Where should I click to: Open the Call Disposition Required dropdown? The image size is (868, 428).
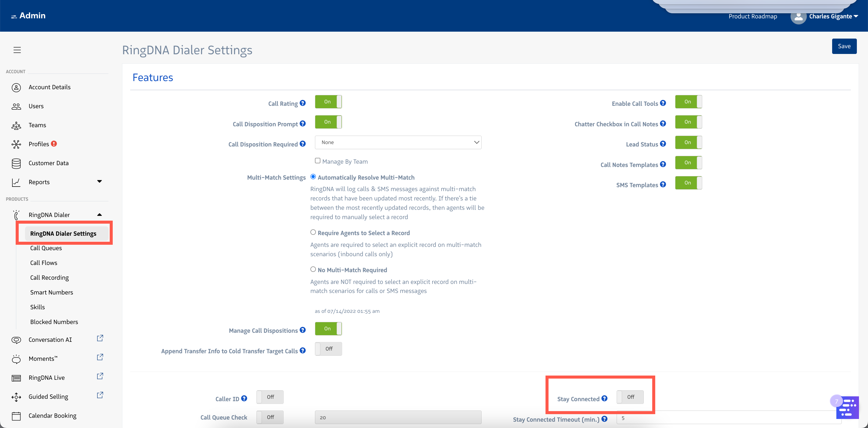(398, 142)
